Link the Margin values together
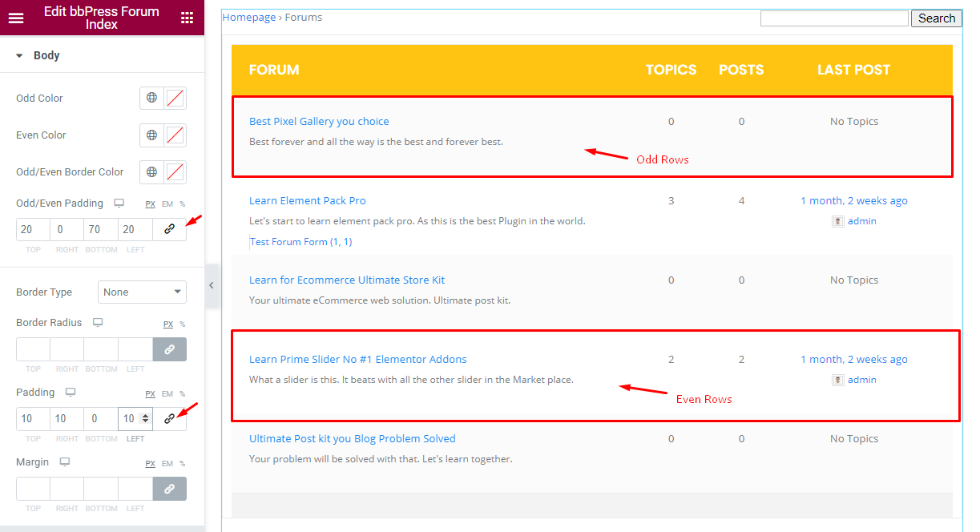Image resolution: width=980 pixels, height=532 pixels. pyautogui.click(x=168, y=488)
